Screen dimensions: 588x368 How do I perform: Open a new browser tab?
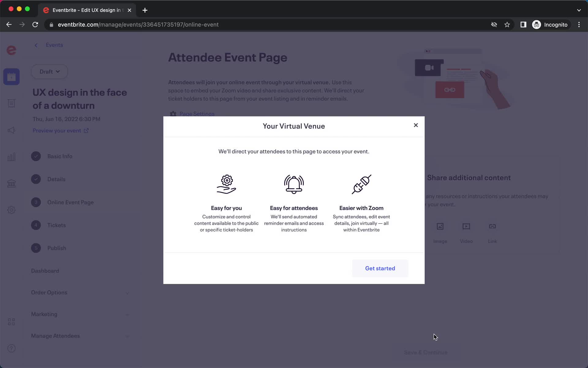(x=145, y=10)
